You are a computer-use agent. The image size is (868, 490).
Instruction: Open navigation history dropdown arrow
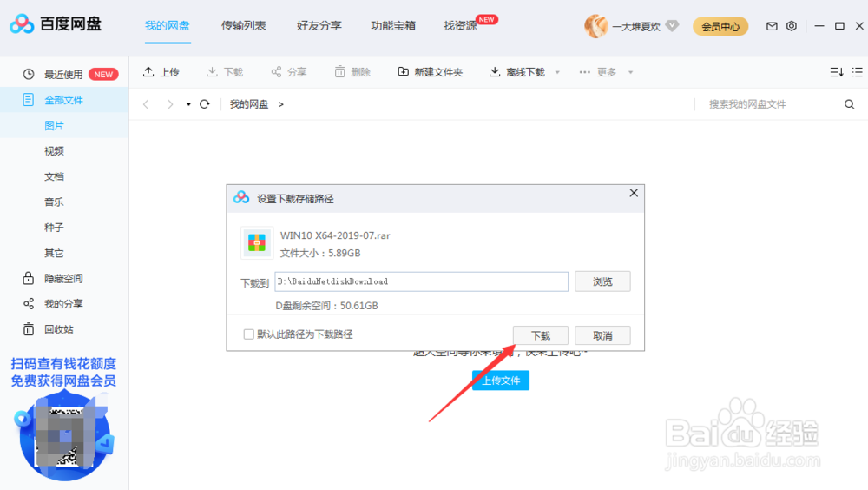(188, 104)
